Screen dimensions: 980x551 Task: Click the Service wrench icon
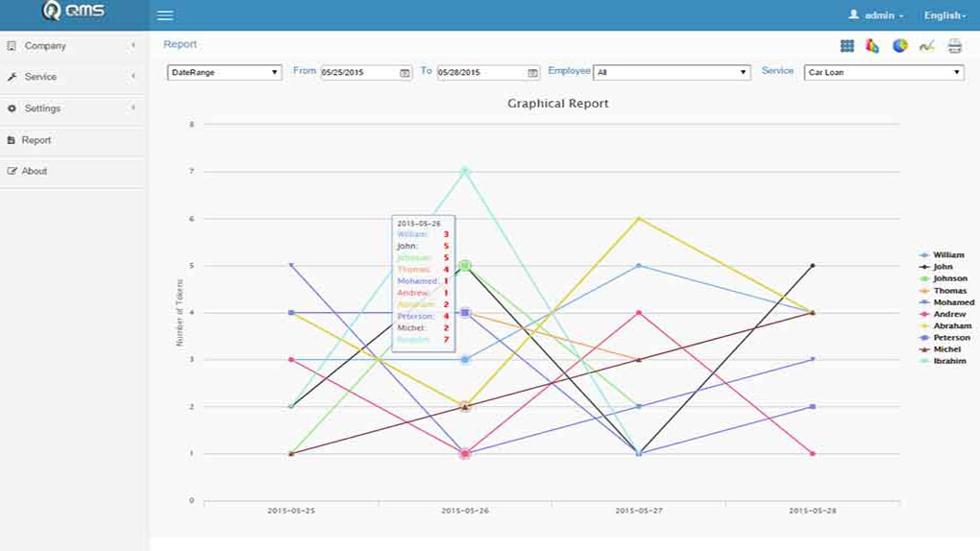coord(12,77)
